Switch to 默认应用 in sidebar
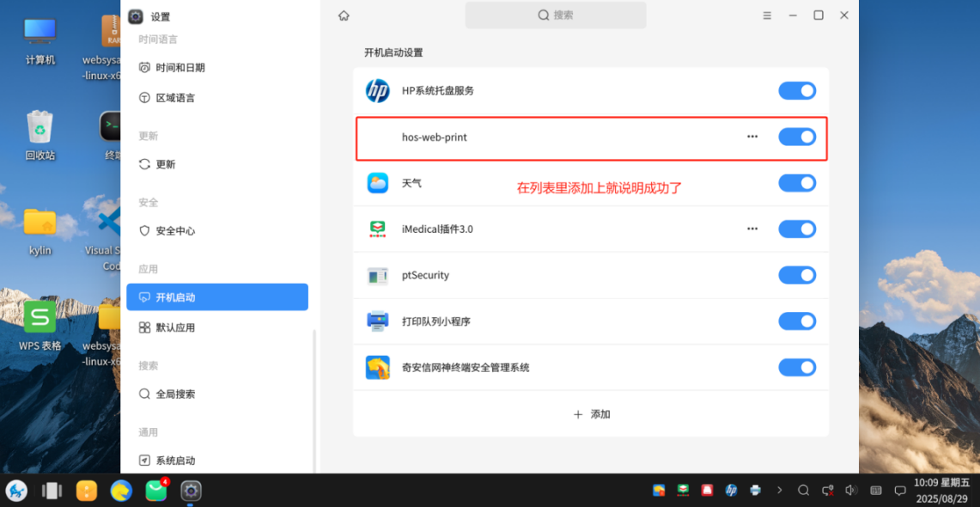980x507 pixels. (x=217, y=327)
